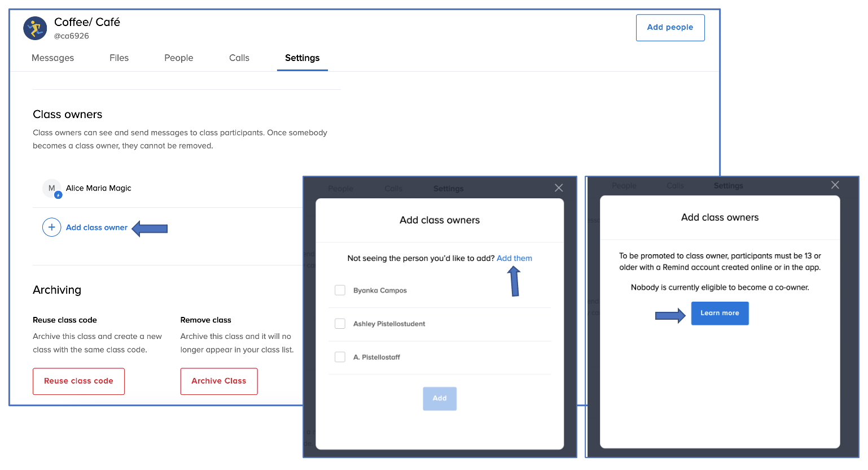Screen dimensions: 868x470
Task: Click the plus circle icon for adding owner
Action: pyautogui.click(x=51, y=227)
